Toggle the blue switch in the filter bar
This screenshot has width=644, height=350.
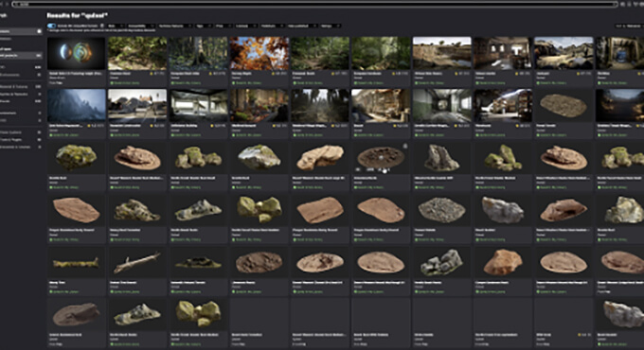(x=52, y=26)
